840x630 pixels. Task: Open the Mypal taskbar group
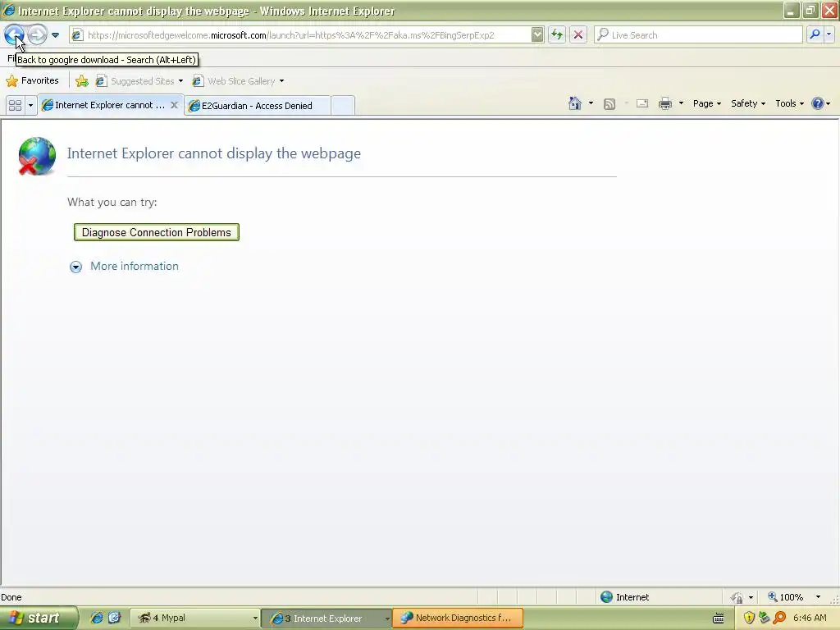[195, 618]
